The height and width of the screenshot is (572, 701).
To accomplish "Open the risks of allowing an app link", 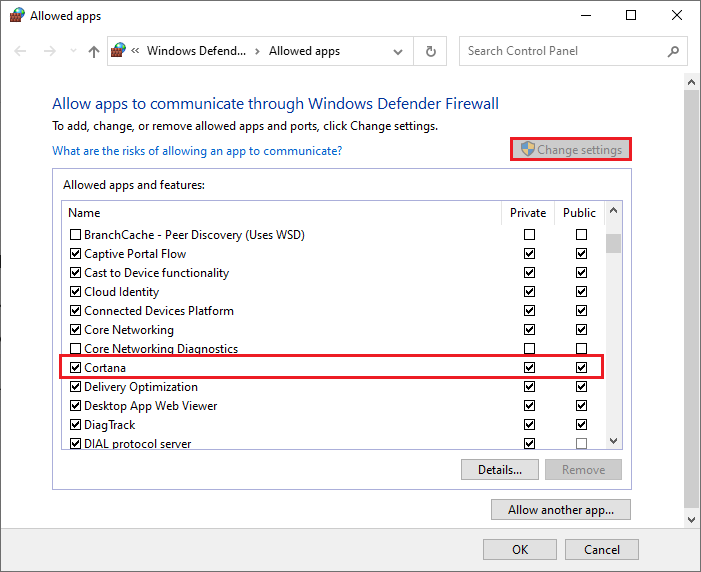I will point(197,151).
